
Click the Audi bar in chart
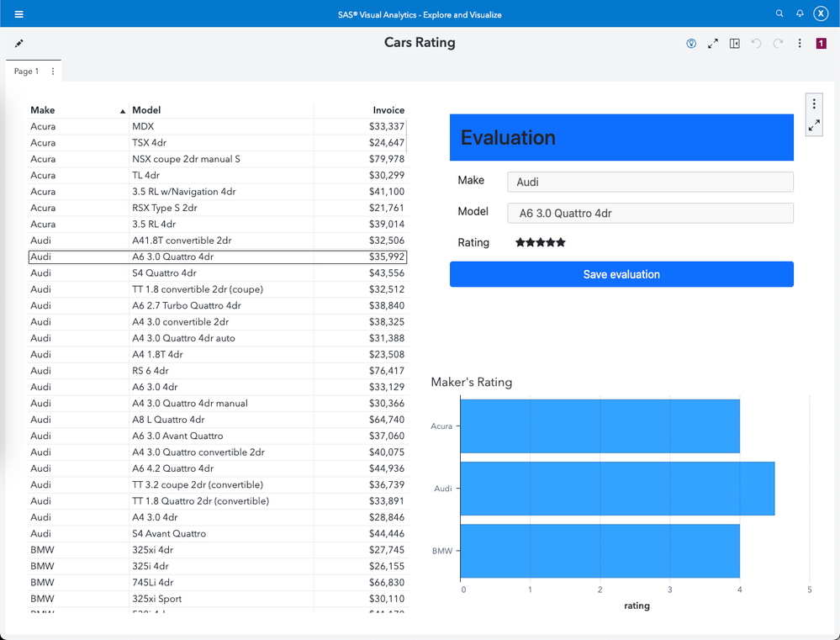point(617,489)
